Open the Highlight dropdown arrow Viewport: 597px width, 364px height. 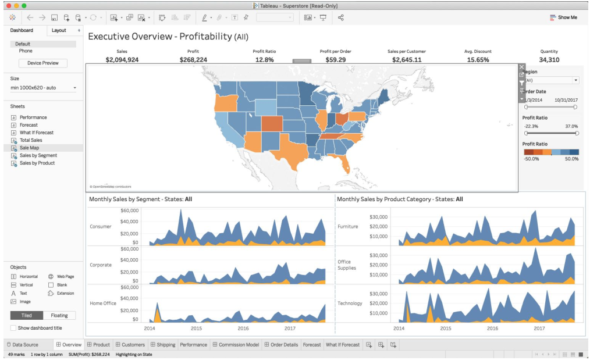click(211, 17)
